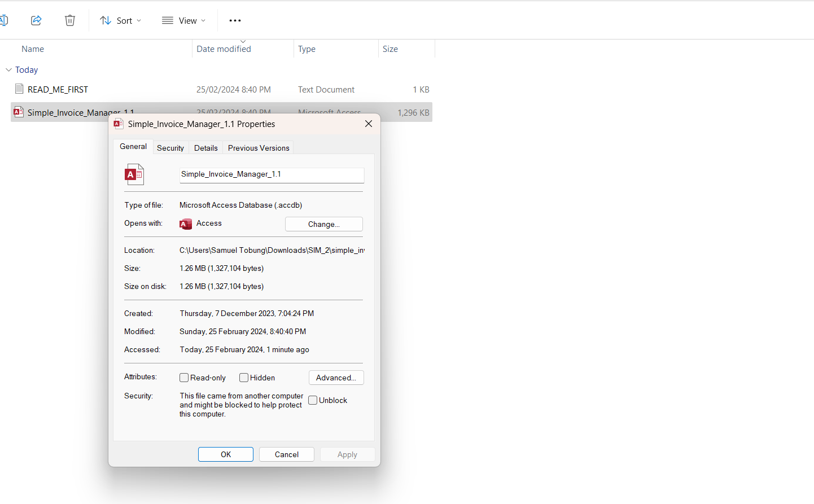Click the Advanced... button
Viewport: 814px width, 504px height.
click(x=336, y=378)
